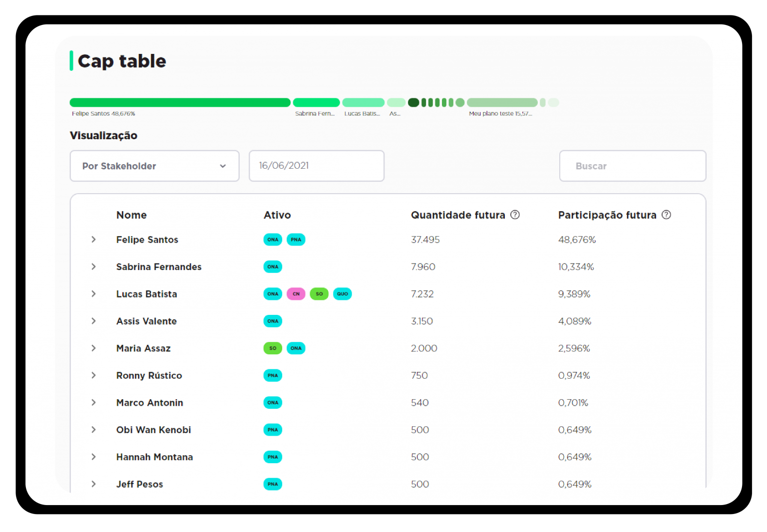This screenshot has height=532, width=767.
Task: Click the PNA badge on Obi Wan Kenobi's row
Action: click(273, 430)
